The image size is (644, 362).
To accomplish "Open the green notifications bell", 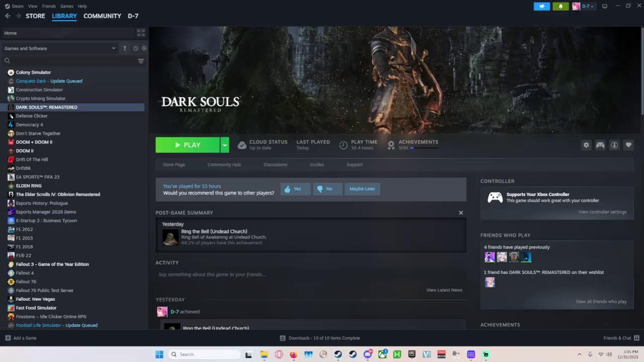I will (x=560, y=7).
